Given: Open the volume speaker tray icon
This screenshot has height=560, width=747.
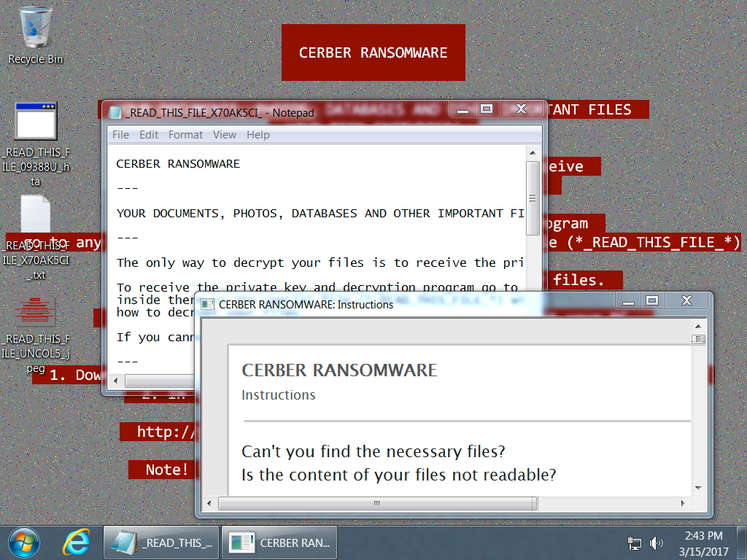Looking at the screenshot, I should 657,542.
